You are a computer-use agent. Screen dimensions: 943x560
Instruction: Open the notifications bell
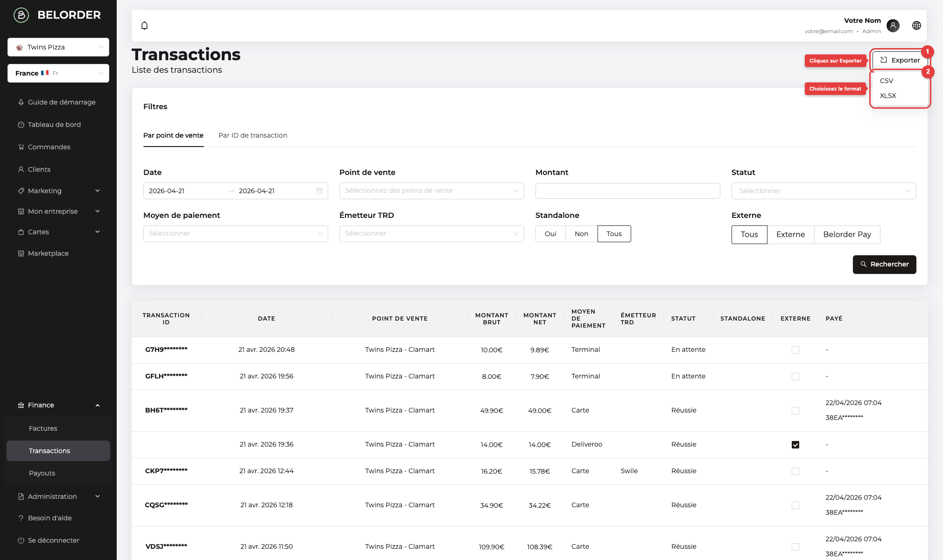pyautogui.click(x=145, y=26)
